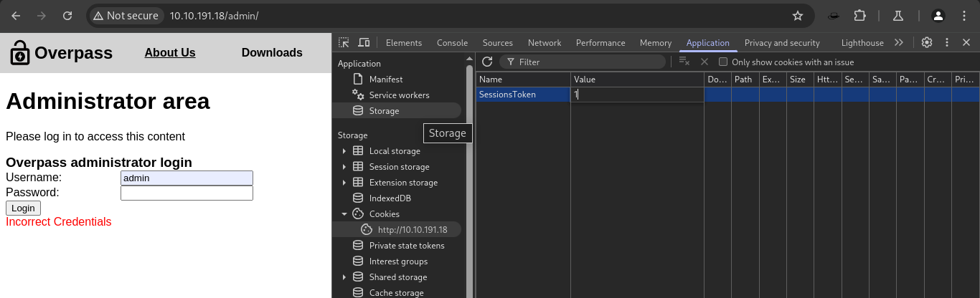This screenshot has width=980, height=298.
Task: Open the About Us link
Action: [170, 53]
